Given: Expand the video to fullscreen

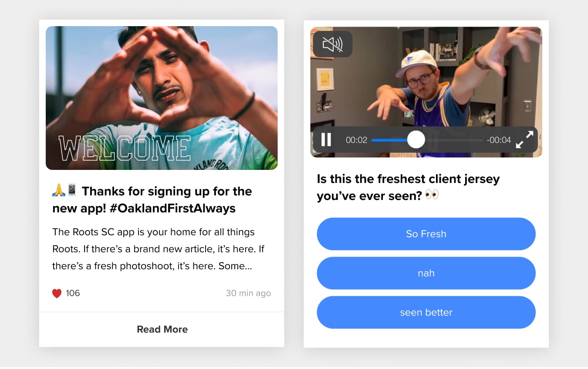Looking at the screenshot, I should click(524, 140).
